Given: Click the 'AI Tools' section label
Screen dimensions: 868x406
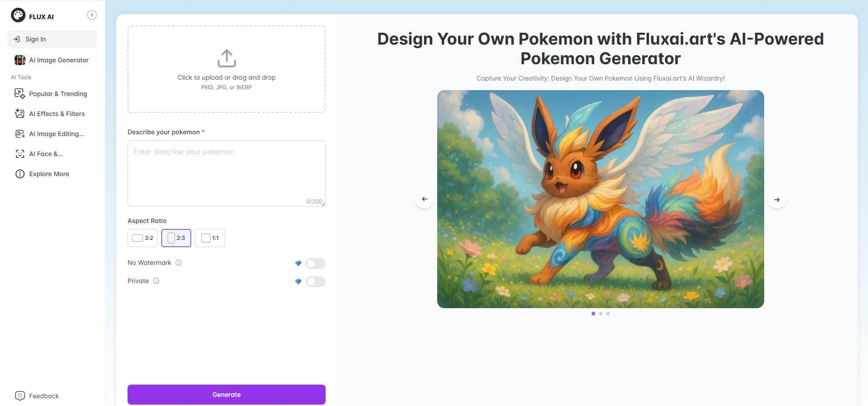Looking at the screenshot, I should pyautogui.click(x=21, y=77).
